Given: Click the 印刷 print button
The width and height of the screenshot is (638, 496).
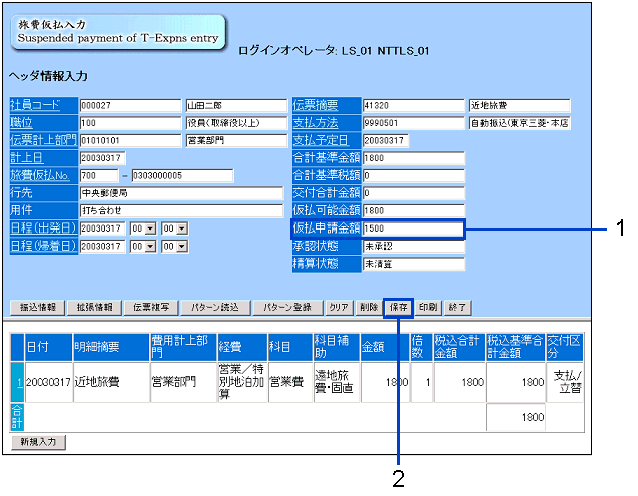Looking at the screenshot, I should pos(428,307).
